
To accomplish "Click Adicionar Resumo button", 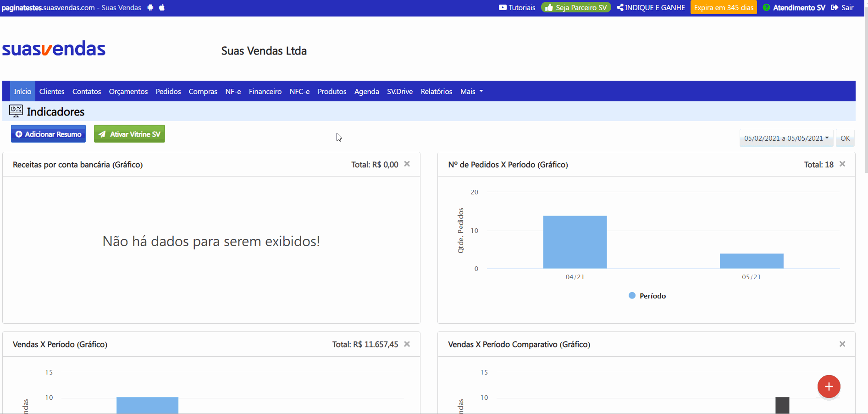I will pos(48,134).
